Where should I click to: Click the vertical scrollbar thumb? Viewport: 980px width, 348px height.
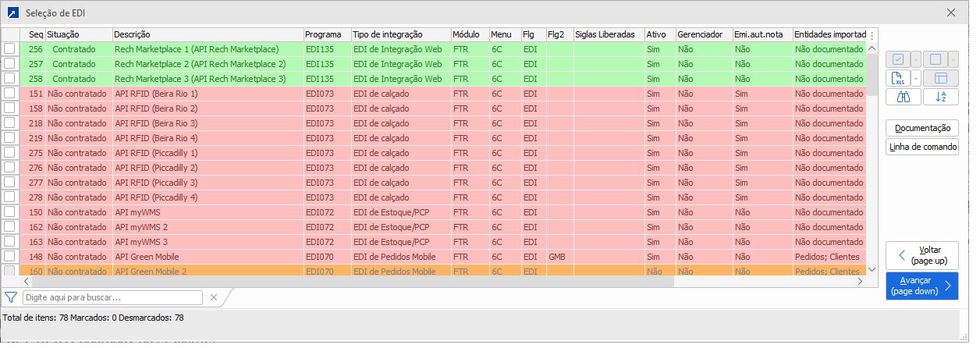(872, 73)
